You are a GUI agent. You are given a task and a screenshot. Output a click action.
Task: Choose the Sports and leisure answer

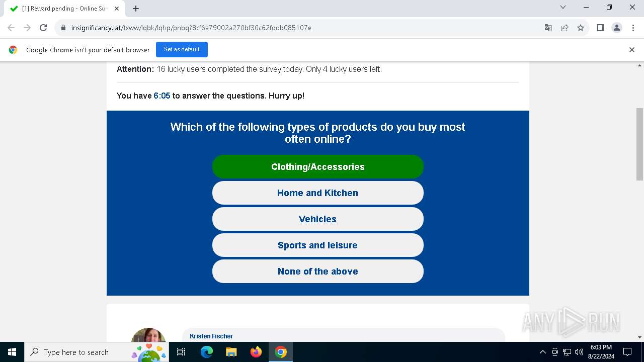coord(318,245)
